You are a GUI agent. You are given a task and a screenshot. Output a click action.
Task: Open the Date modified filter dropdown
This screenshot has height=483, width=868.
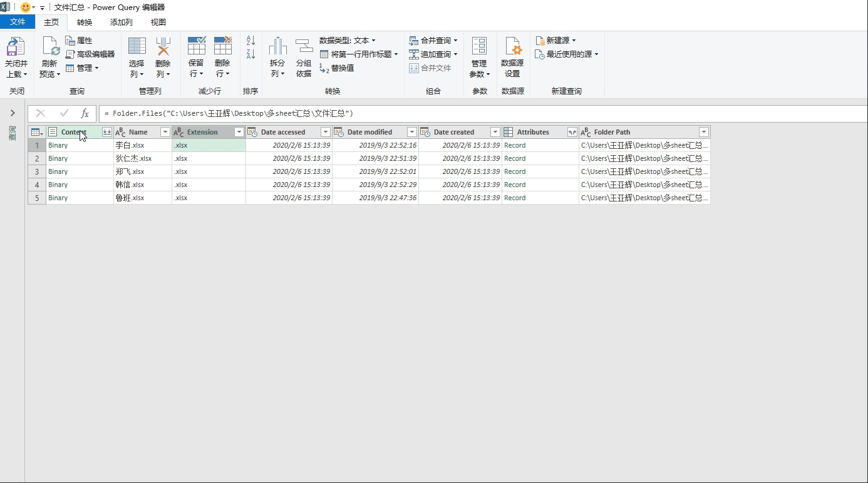[x=411, y=132]
